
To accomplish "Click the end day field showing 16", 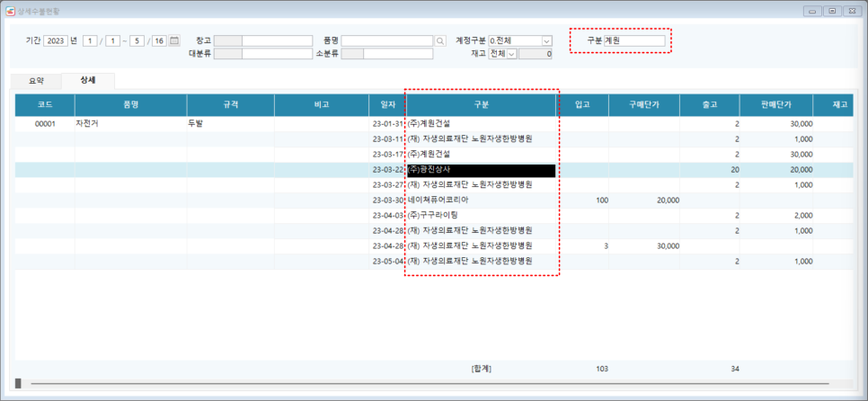I will click(x=159, y=40).
